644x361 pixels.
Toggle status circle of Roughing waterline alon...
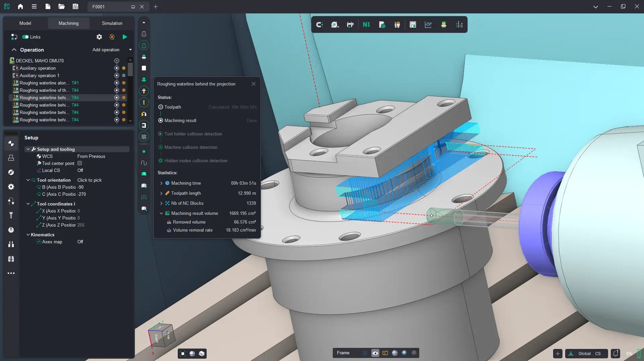tap(117, 83)
